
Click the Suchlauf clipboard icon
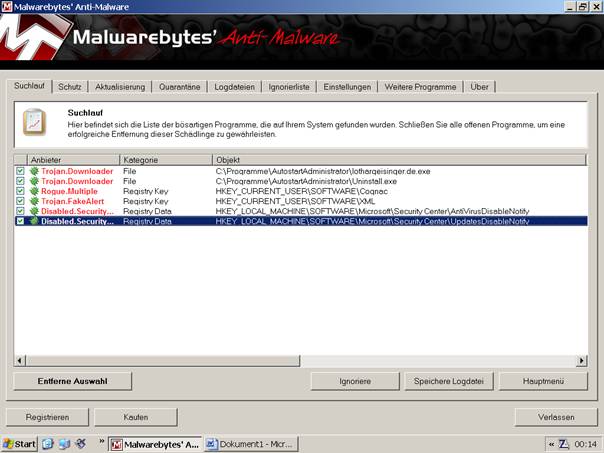34,122
